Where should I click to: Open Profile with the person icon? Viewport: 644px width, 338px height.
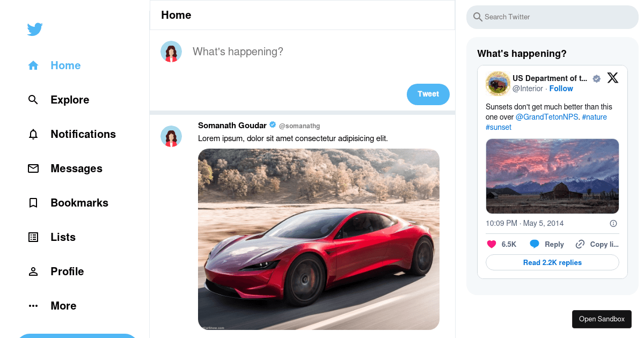point(33,271)
